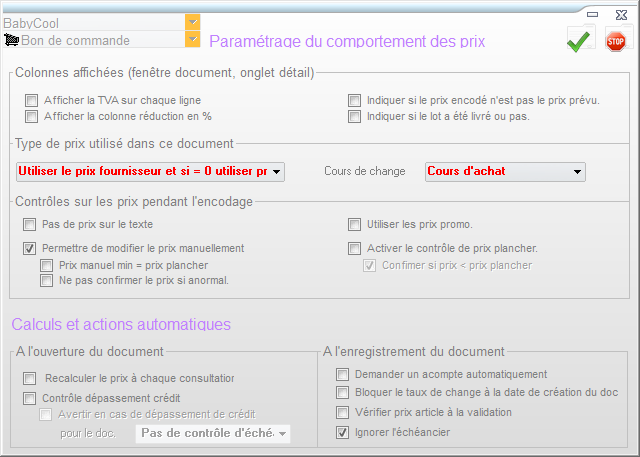Enable Pas de prix sur le texte

(x=29, y=224)
